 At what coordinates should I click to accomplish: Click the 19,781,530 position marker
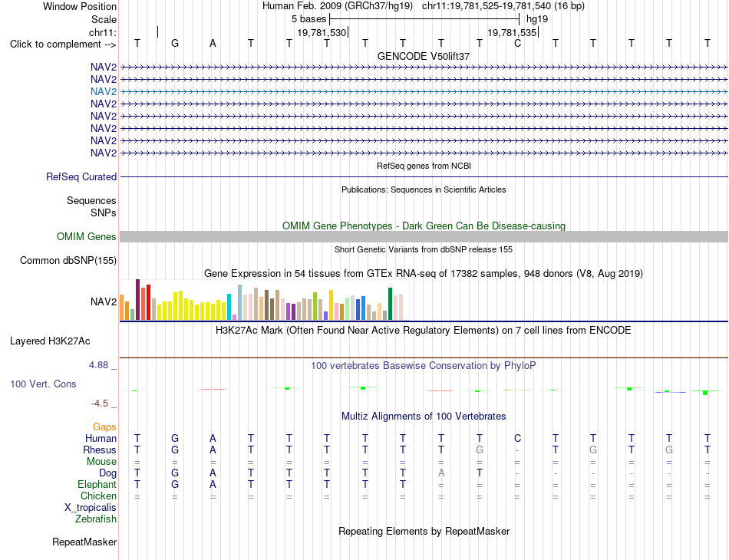pyautogui.click(x=322, y=32)
